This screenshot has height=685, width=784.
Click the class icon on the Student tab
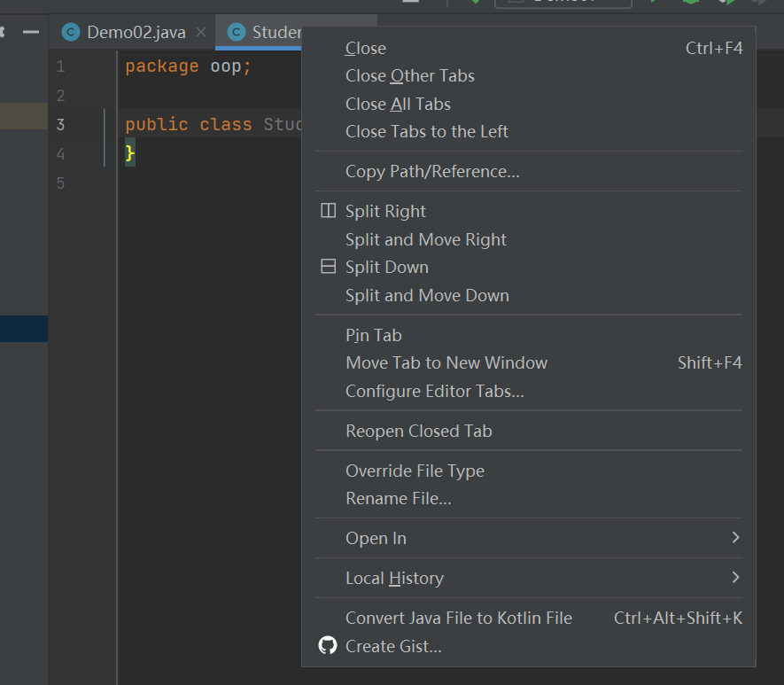tap(236, 33)
